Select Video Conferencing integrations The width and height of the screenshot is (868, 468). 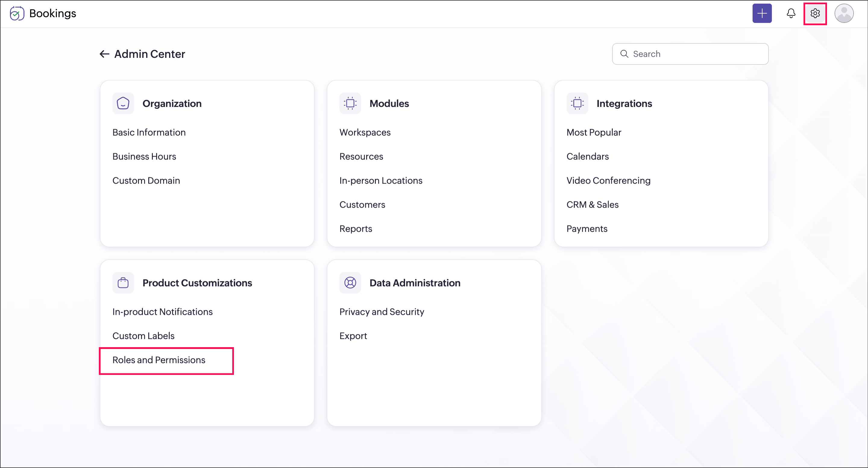pos(608,181)
